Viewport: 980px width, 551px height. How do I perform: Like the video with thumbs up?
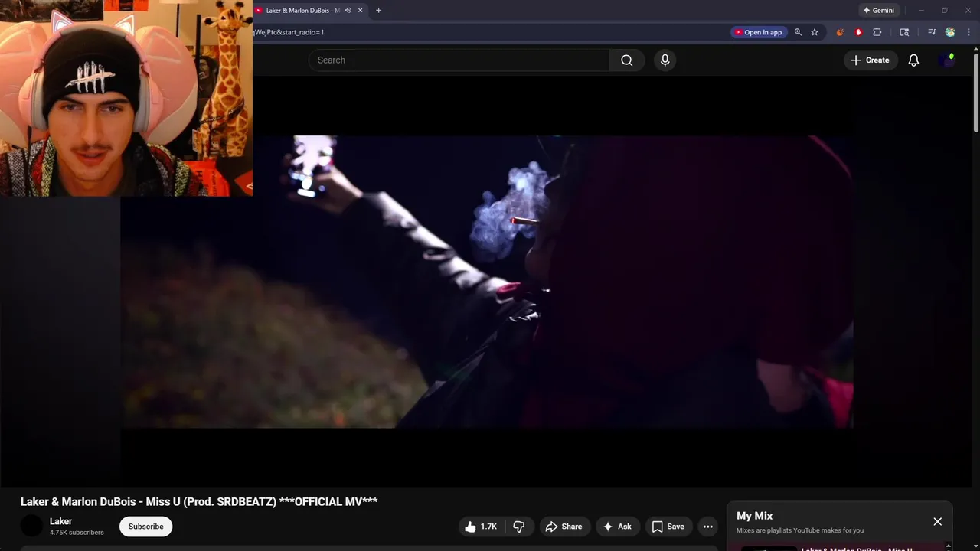click(480, 527)
